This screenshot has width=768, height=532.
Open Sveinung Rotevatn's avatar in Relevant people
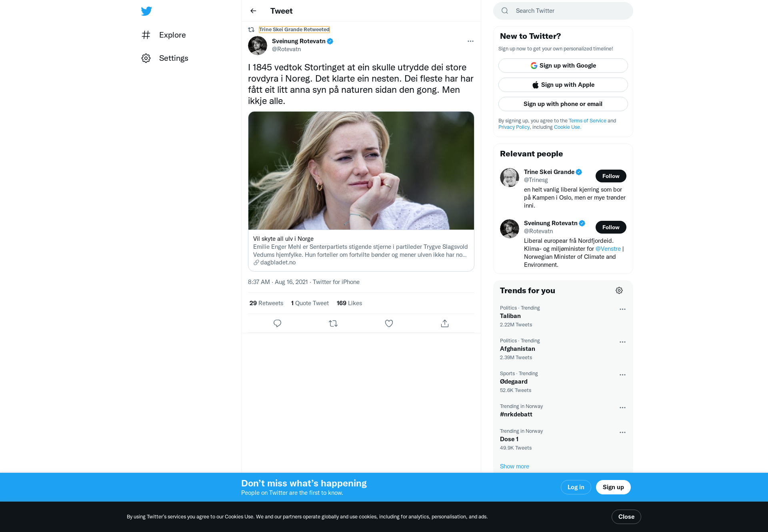tap(510, 229)
